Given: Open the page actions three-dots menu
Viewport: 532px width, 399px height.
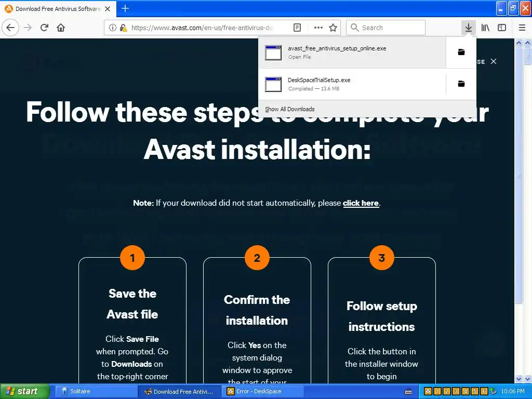Looking at the screenshot, I should pyautogui.click(x=318, y=28).
